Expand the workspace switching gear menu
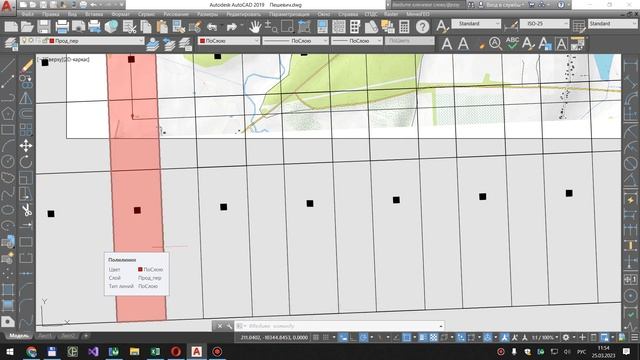Image resolution: width=640 pixels, height=360 pixels. pyautogui.click(x=568, y=338)
